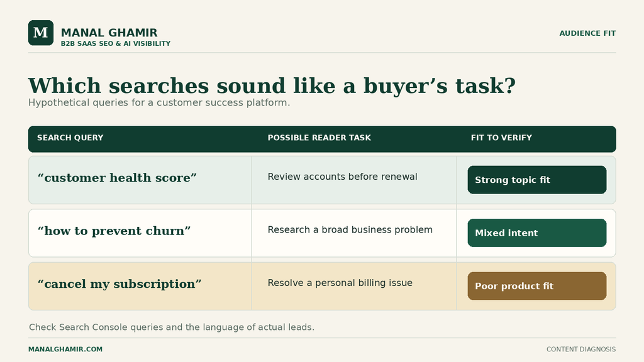The width and height of the screenshot is (644, 362).
Task: Click the MANAL GHAMIR brand name
Action: point(109,33)
